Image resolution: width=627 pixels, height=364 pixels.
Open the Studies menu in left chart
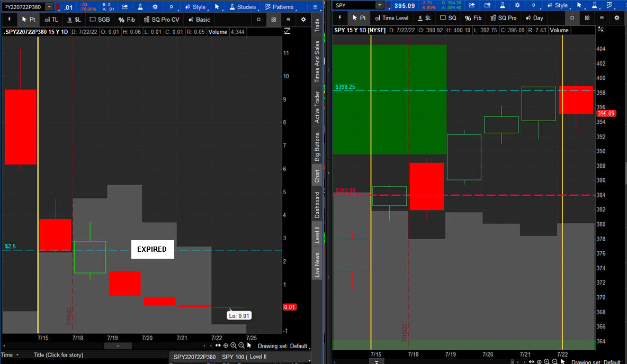pyautogui.click(x=243, y=7)
